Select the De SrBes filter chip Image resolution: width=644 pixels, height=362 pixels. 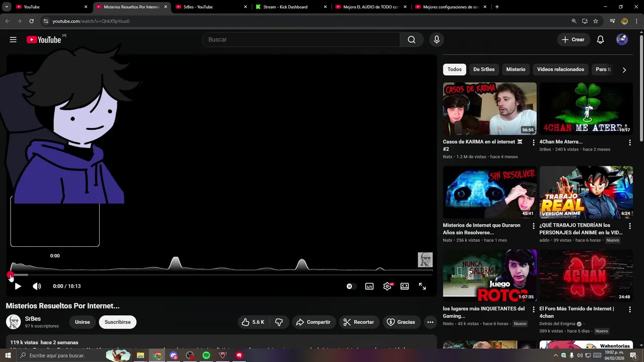[484, 69]
